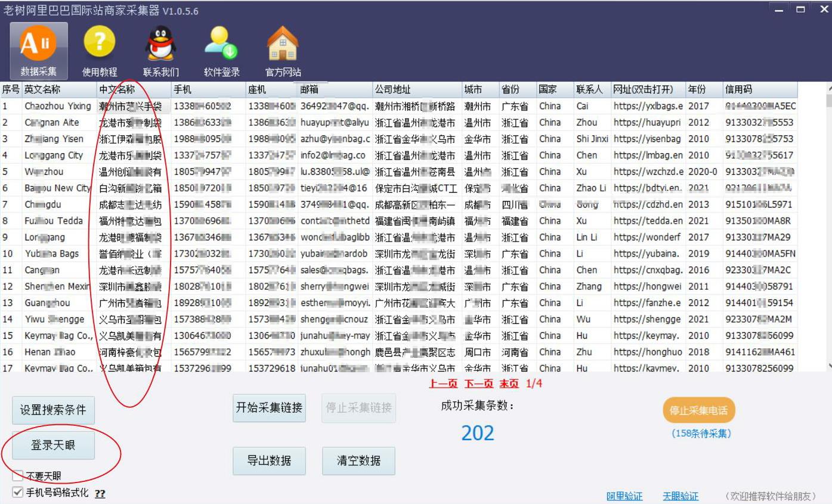Open the 官方网站 house icon
The width and height of the screenshot is (832, 504).
(283, 51)
